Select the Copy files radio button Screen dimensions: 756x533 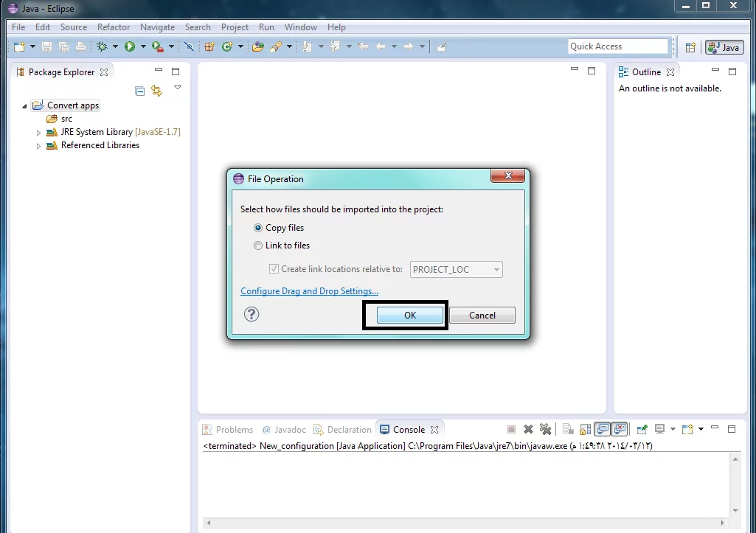(x=258, y=228)
